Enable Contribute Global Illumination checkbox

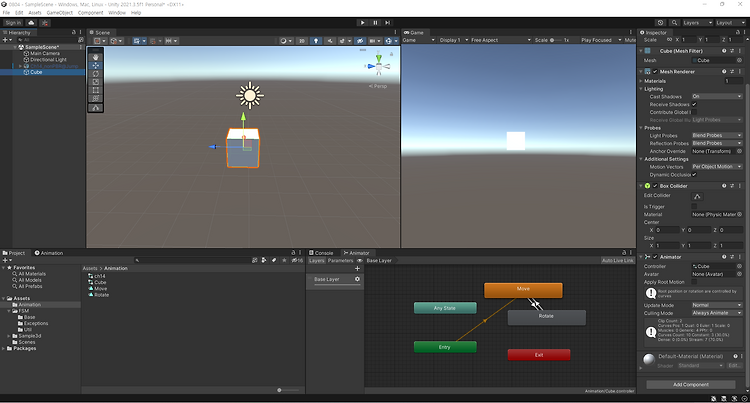(x=694, y=112)
